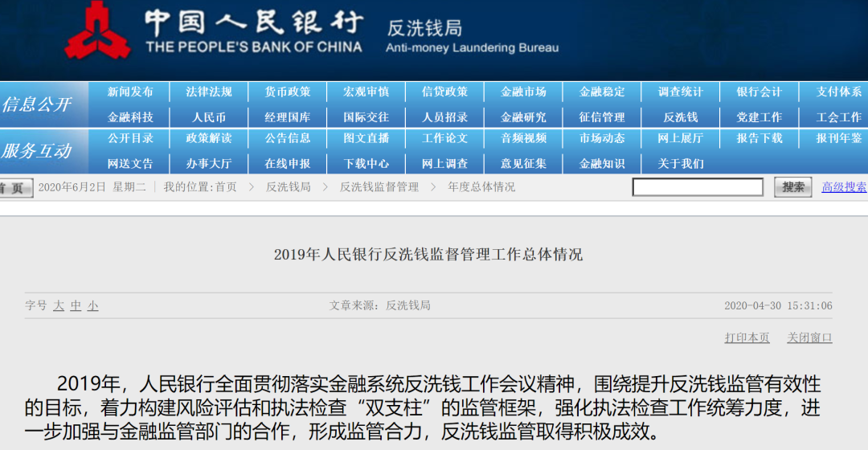Open 新闻发布 menu item
This screenshot has height=450, width=868.
(x=130, y=92)
